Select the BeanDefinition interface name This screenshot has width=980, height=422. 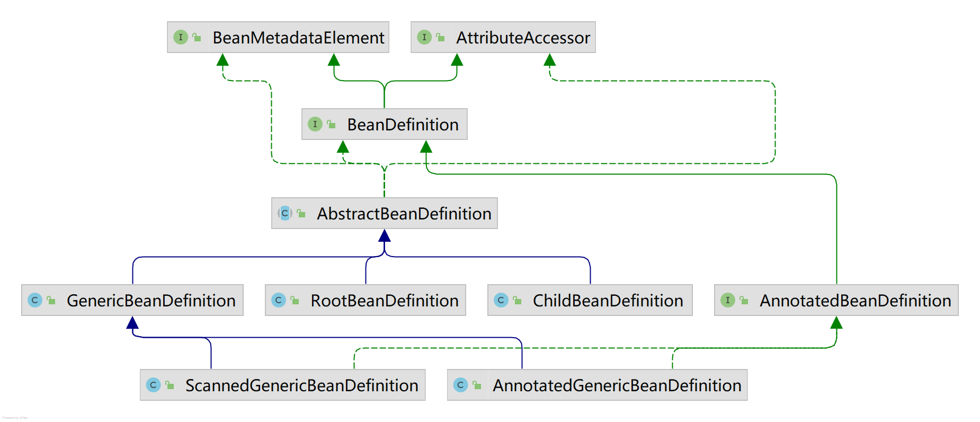coord(403,125)
